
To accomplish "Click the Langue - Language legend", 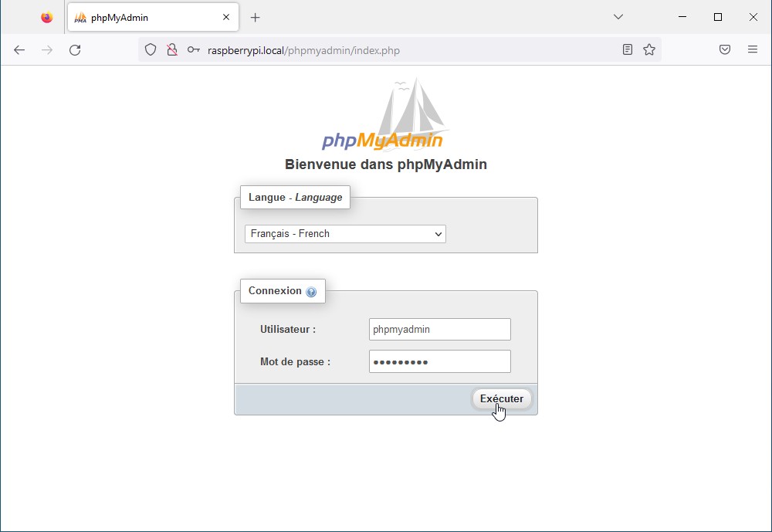I will 296,197.
